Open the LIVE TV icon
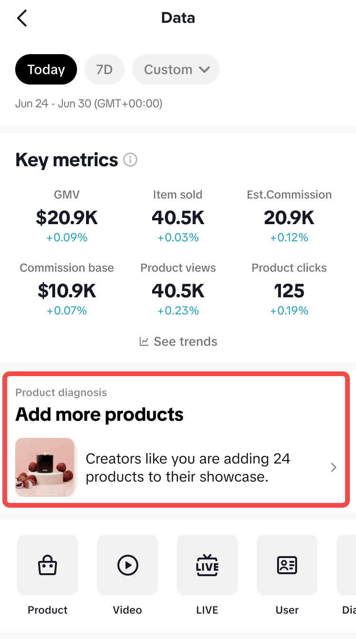This screenshot has width=356, height=644. pyautogui.click(x=207, y=565)
